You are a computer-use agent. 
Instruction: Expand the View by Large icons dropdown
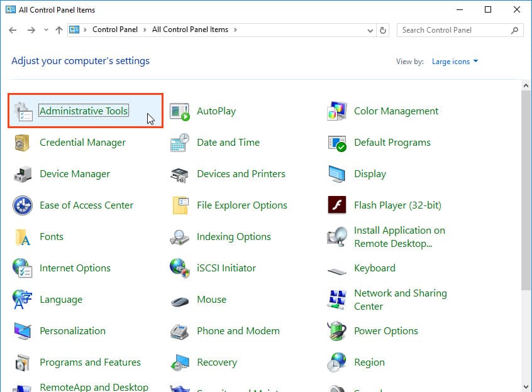click(x=455, y=62)
